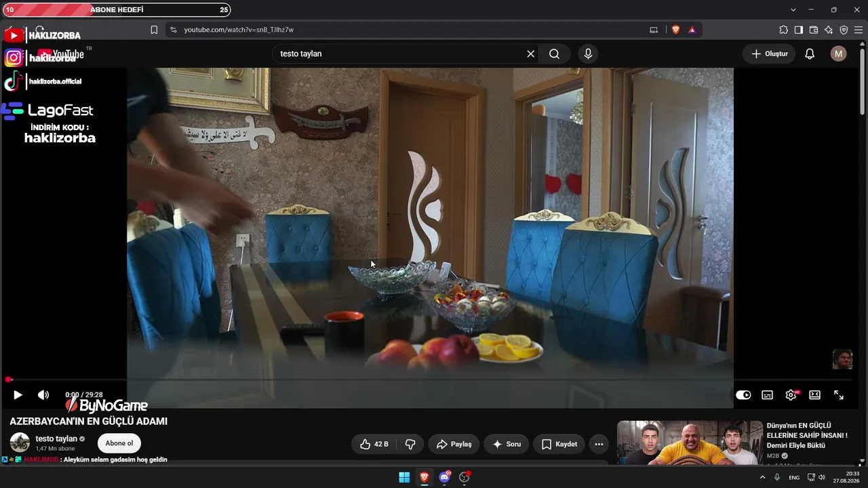Open the Brave VPN shield icon
This screenshot has width=868, height=488.
(844, 30)
